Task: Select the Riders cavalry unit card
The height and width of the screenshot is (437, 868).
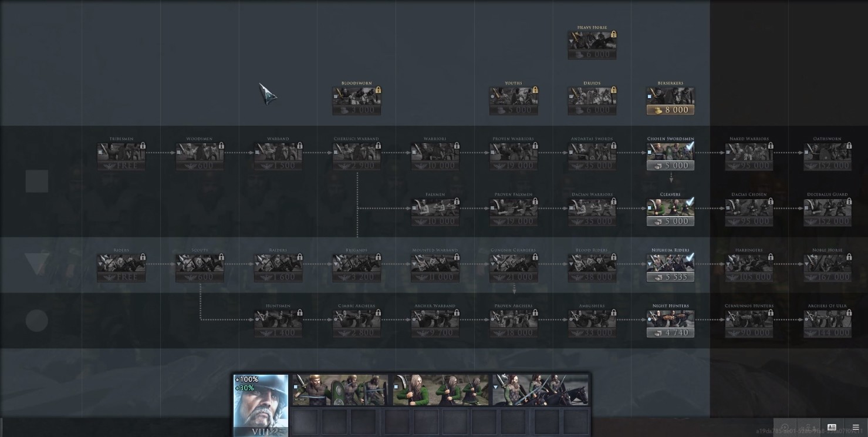Action: point(121,268)
